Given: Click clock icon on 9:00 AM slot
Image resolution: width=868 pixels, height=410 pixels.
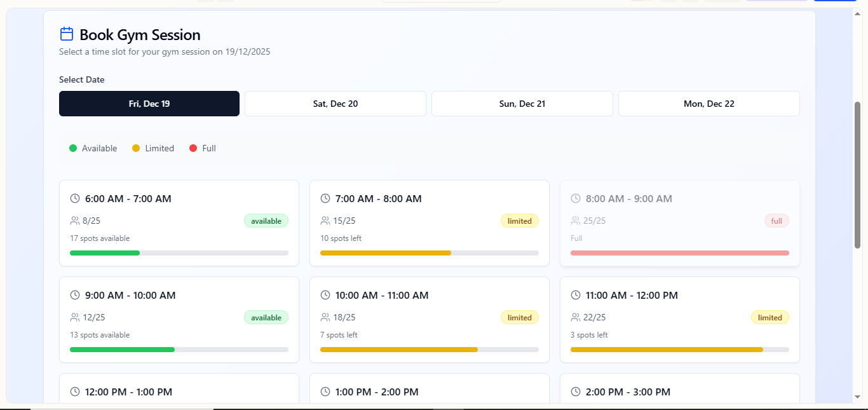Looking at the screenshot, I should click(x=75, y=295).
